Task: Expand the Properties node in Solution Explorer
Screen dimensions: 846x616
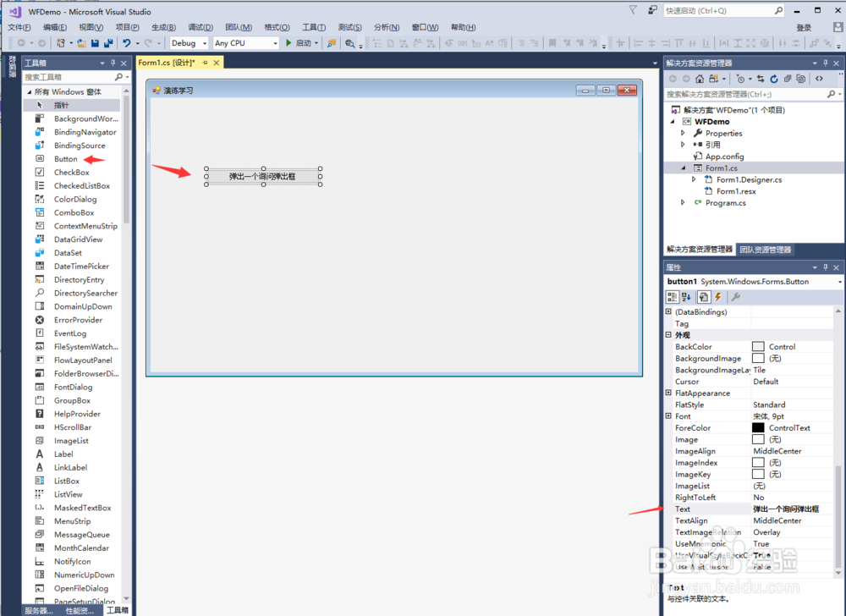Action: click(683, 133)
